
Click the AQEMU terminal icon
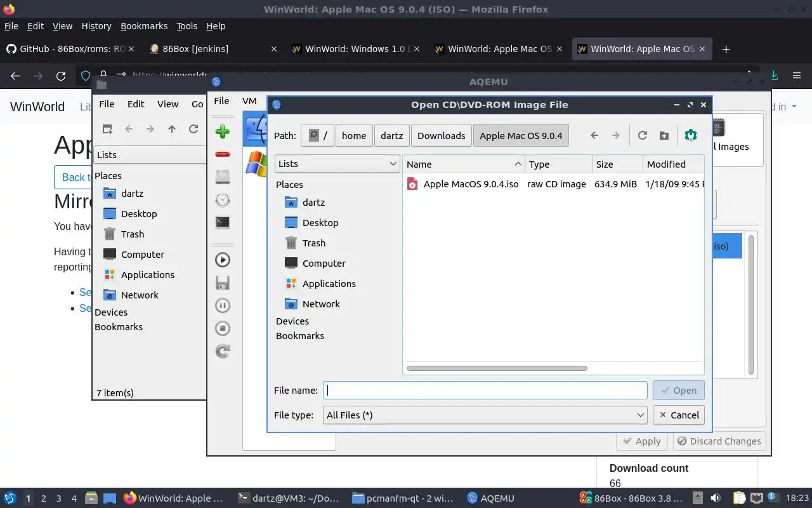click(222, 222)
